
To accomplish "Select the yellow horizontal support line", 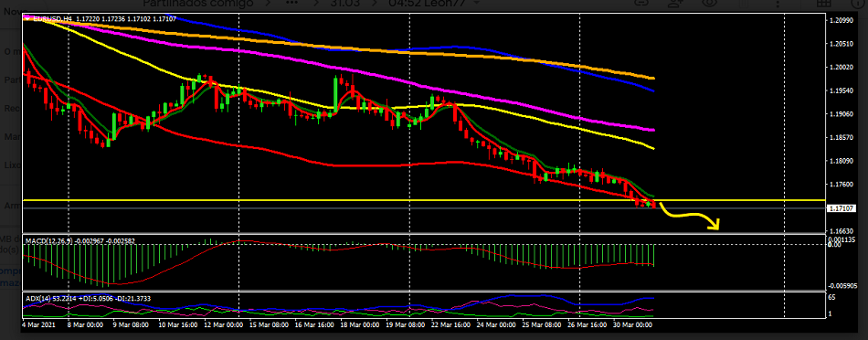I will pos(423,200).
